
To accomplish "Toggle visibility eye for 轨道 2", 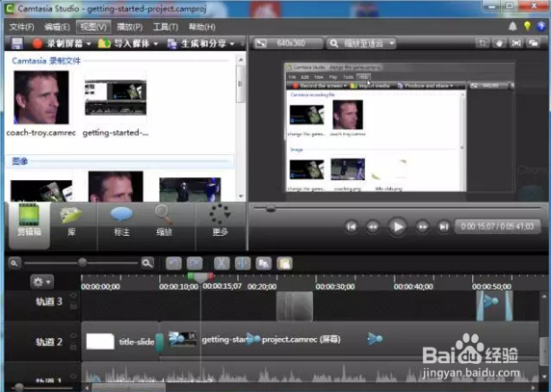I will [73, 336].
